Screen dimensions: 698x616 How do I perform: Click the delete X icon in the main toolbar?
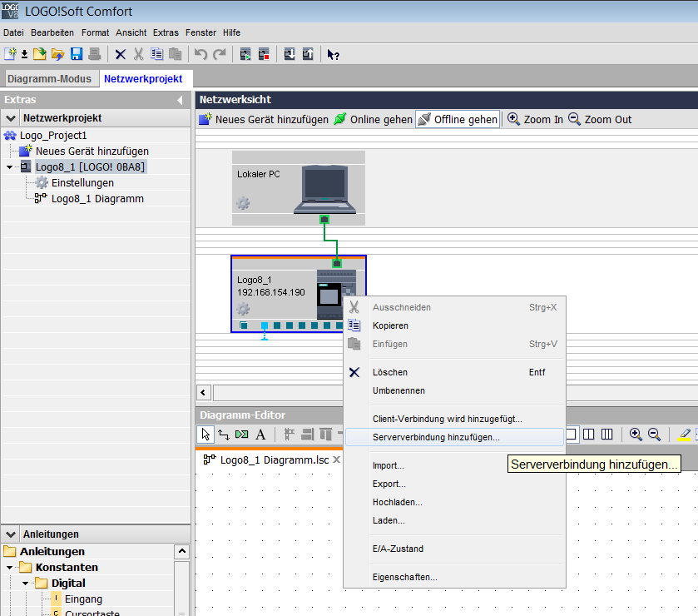click(x=120, y=54)
